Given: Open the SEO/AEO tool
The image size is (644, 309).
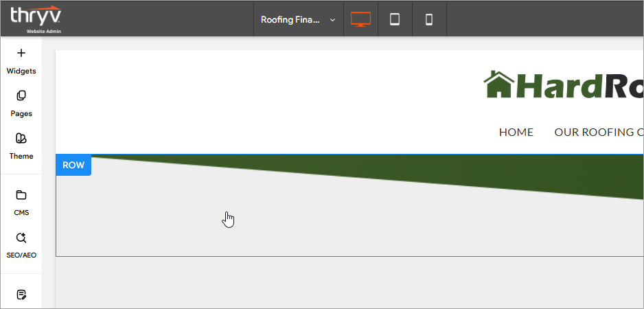Looking at the screenshot, I should [21, 238].
